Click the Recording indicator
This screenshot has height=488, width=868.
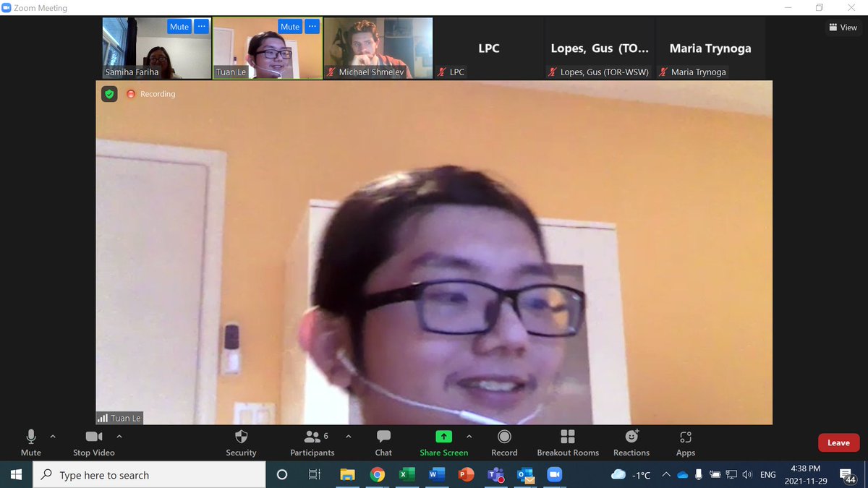(151, 94)
